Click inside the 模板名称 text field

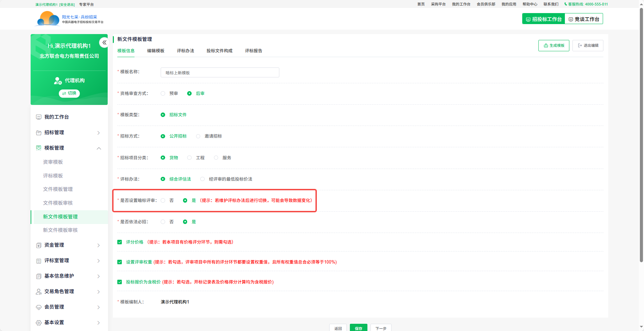[x=220, y=72]
